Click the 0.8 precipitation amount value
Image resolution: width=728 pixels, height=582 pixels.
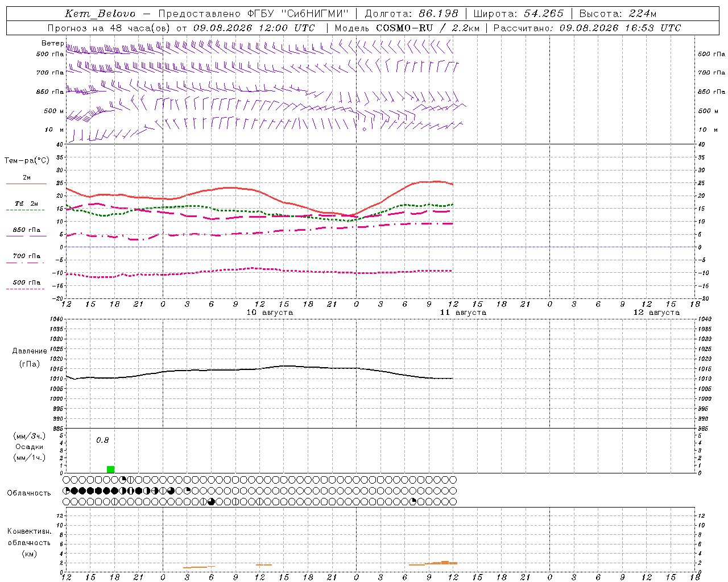(x=102, y=440)
